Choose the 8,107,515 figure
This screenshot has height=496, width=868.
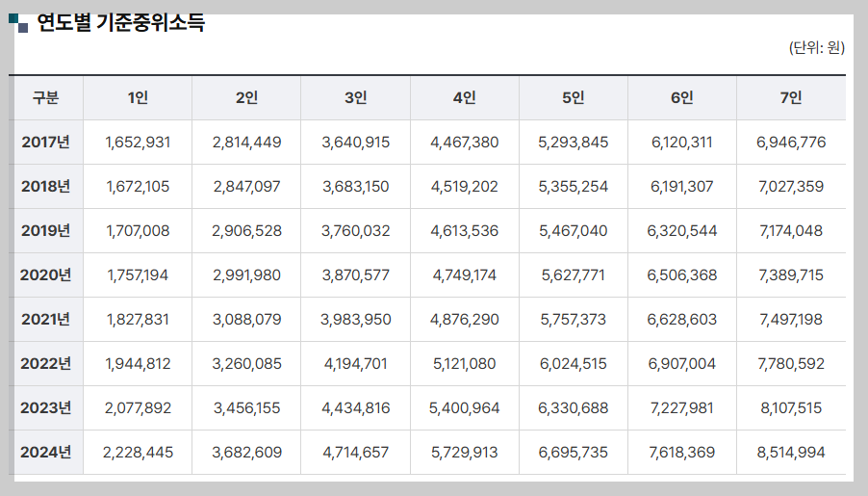pos(791,408)
